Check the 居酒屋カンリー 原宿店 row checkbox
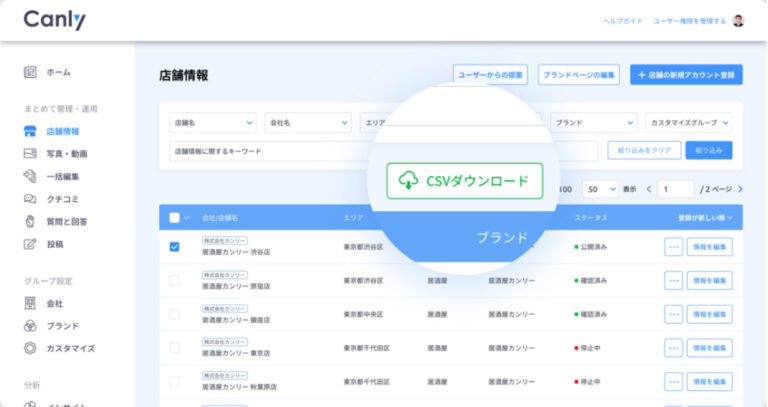 (x=175, y=281)
